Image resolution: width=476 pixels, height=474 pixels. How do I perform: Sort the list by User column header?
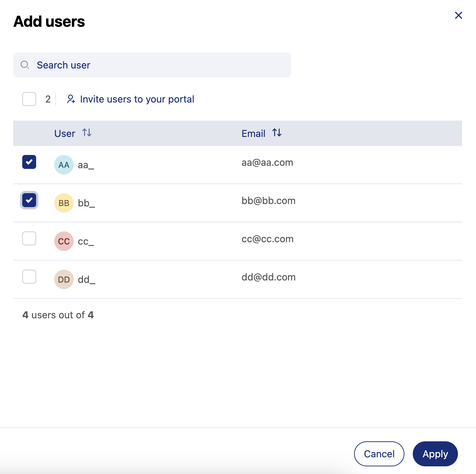[65, 133]
